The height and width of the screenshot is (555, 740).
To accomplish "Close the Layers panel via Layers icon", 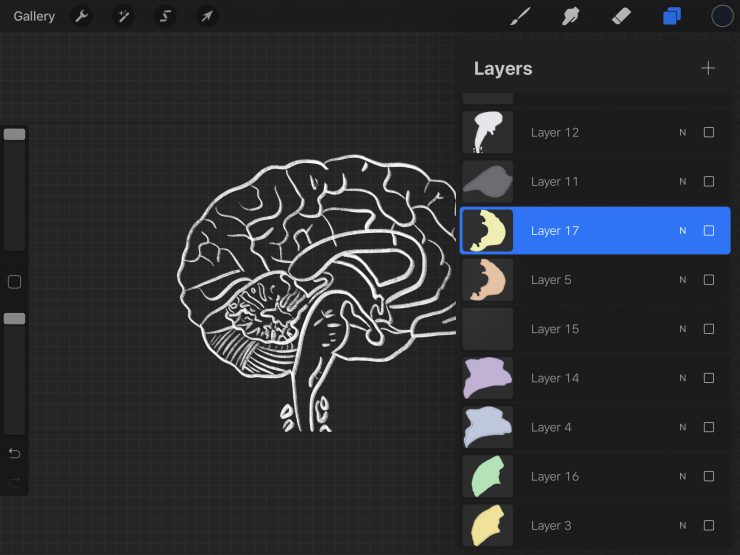I will 671,16.
